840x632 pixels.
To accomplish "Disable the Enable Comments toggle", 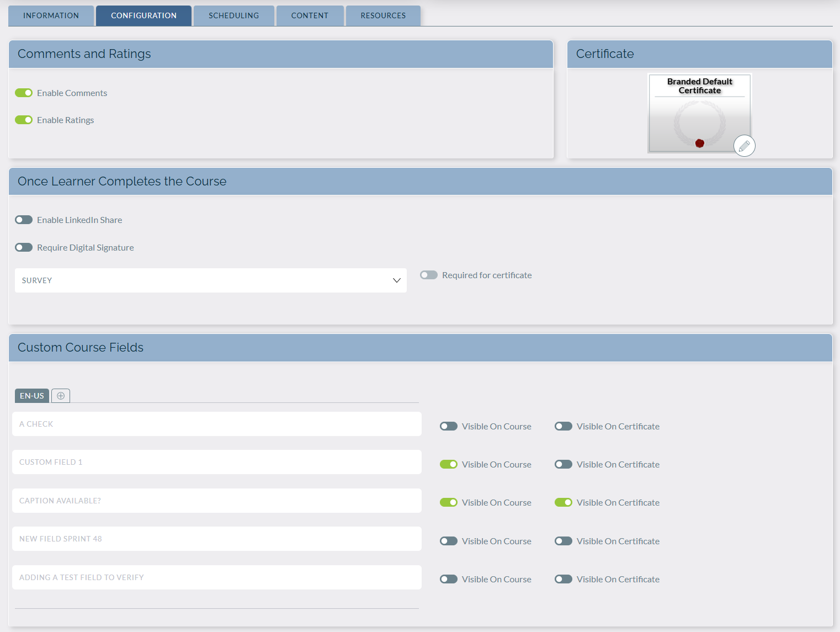I will point(24,93).
